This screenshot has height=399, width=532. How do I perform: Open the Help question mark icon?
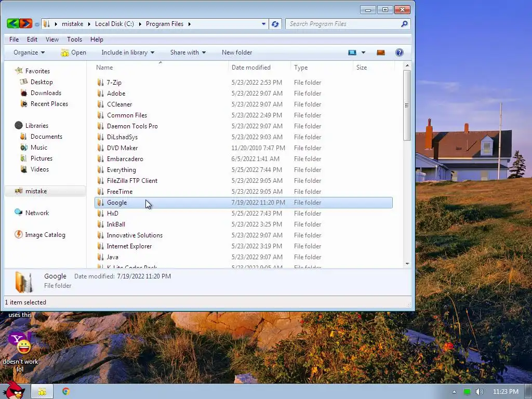(400, 52)
